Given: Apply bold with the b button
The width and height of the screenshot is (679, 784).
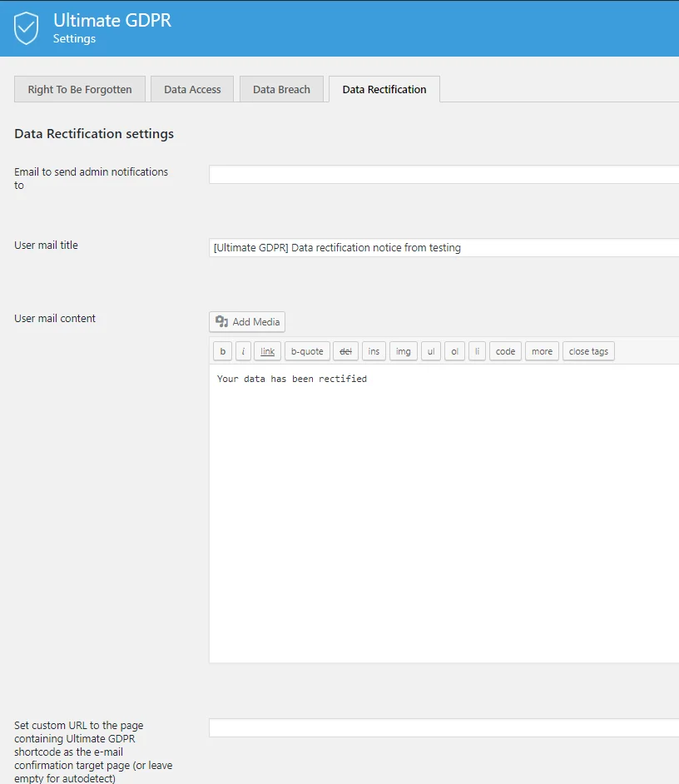Looking at the screenshot, I should pos(222,351).
